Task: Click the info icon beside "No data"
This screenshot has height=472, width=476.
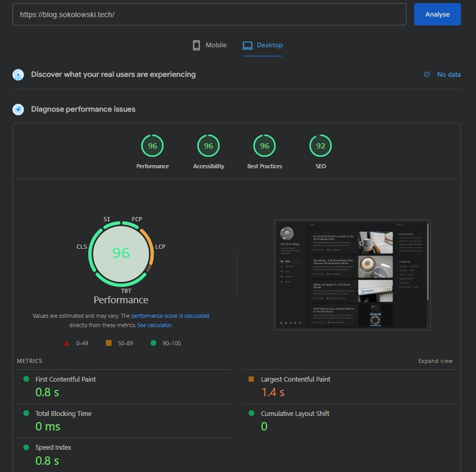Action: tap(425, 74)
